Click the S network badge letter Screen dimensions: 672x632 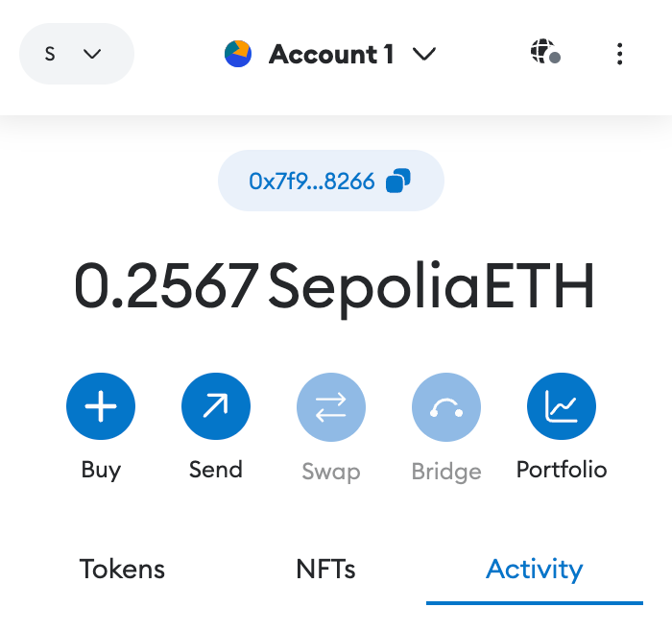(x=50, y=54)
